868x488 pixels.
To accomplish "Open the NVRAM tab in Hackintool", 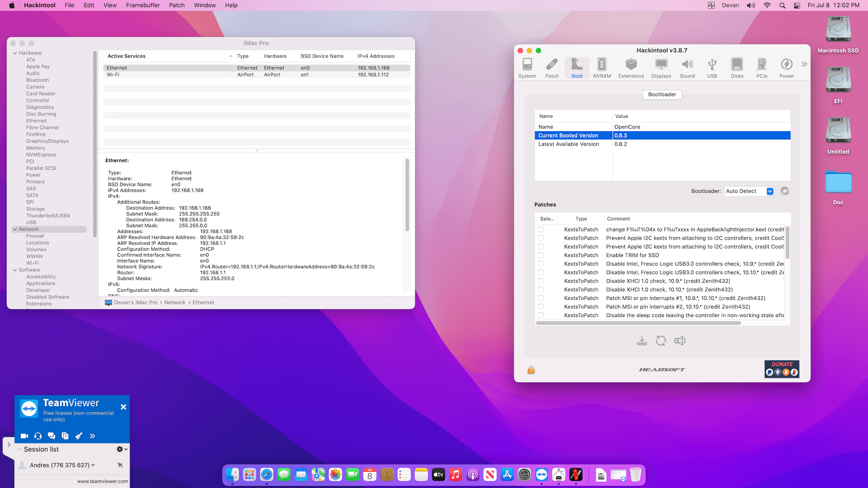I will coord(602,68).
